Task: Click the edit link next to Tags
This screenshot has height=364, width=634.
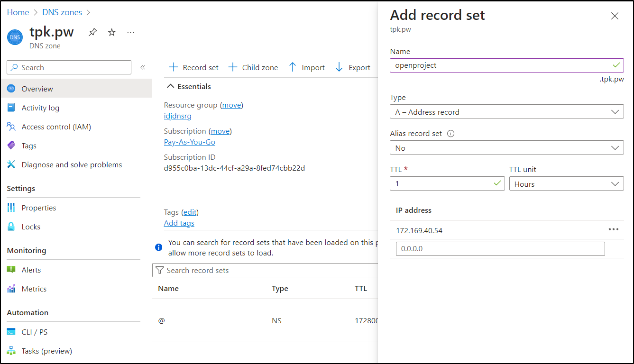Action: pos(190,212)
